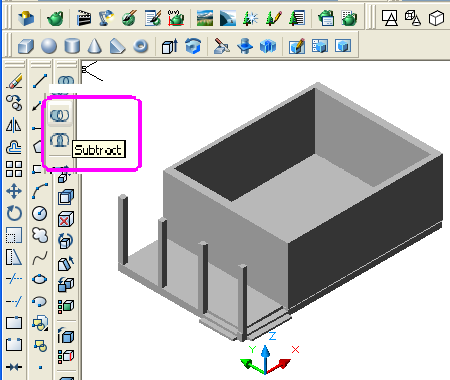Select the Sphere solid tool
Screen dimensions: 450x380
pyautogui.click(x=49, y=46)
